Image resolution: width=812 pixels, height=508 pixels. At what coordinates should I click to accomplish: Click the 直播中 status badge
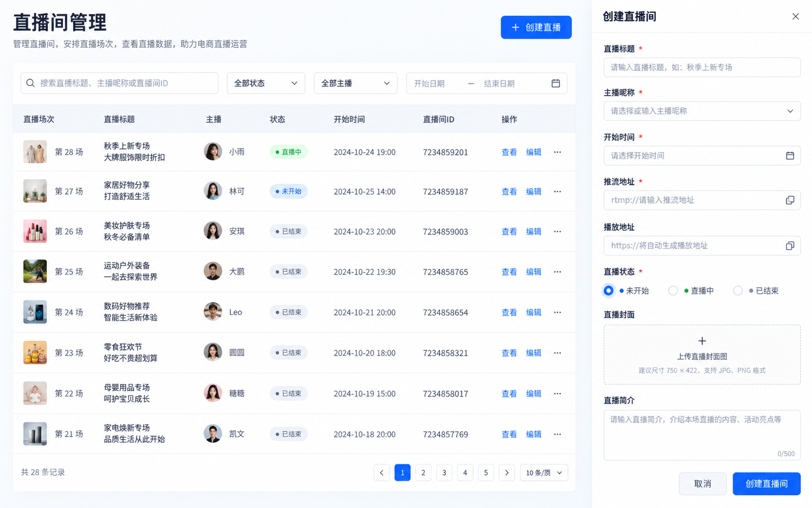288,152
